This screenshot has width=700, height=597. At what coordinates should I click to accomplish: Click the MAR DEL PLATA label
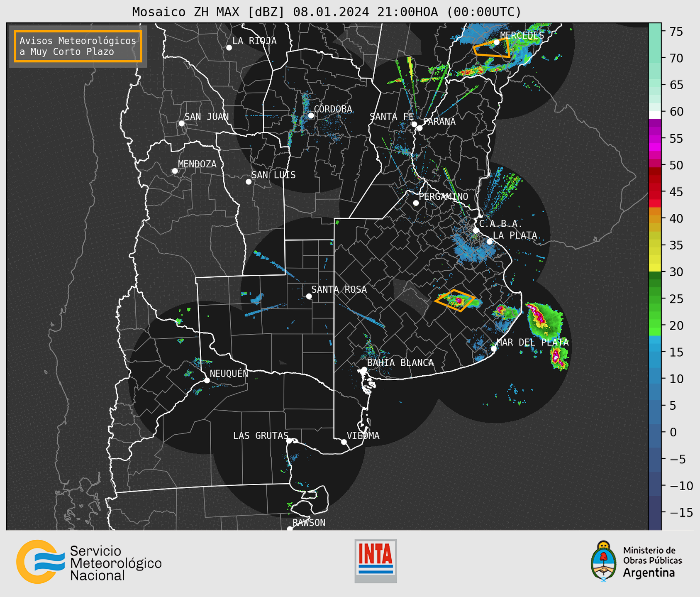(x=532, y=343)
